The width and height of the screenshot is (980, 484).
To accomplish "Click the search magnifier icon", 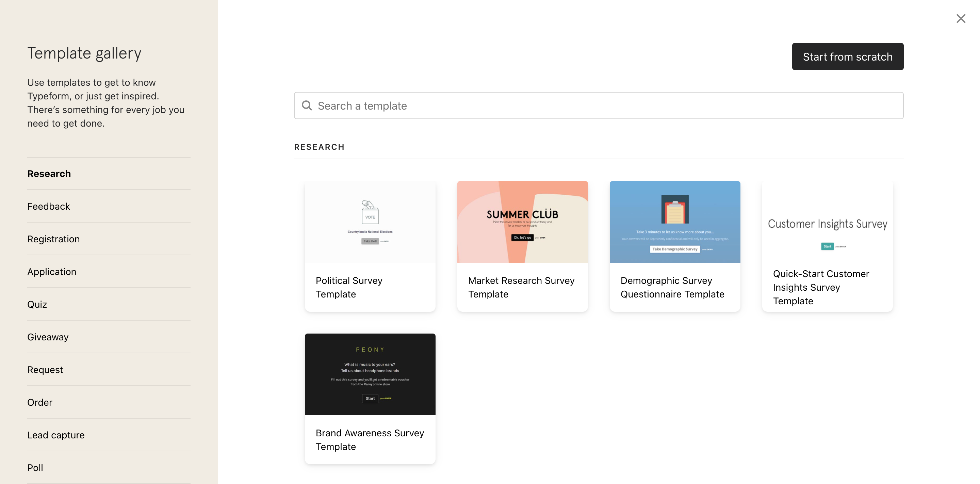I will point(307,106).
